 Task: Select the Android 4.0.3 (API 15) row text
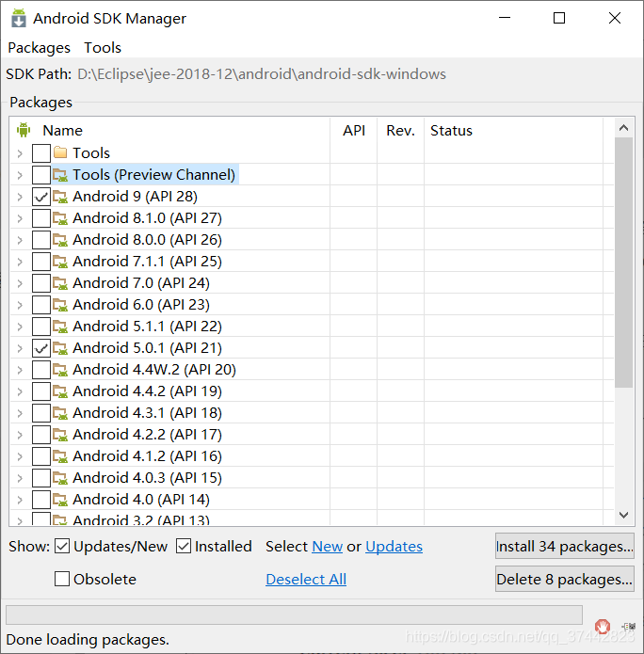click(147, 478)
